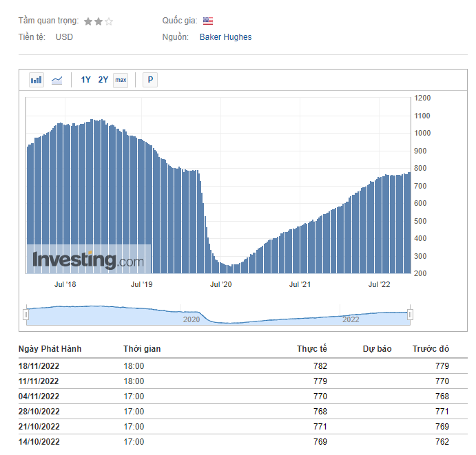Click the 1200 y-axis label
This screenshot has width=476, height=455.
[422, 98]
